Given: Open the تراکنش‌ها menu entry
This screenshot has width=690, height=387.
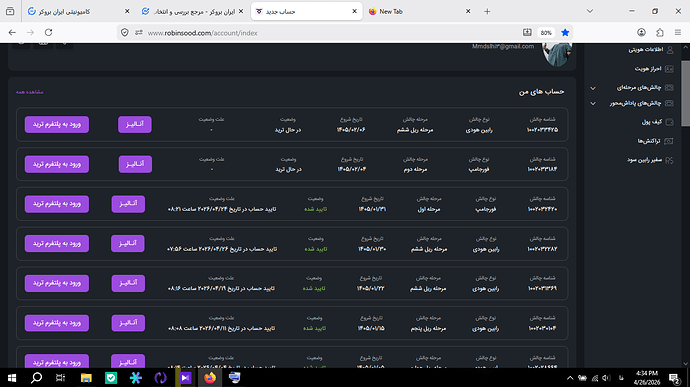Looking at the screenshot, I should click(x=649, y=141).
